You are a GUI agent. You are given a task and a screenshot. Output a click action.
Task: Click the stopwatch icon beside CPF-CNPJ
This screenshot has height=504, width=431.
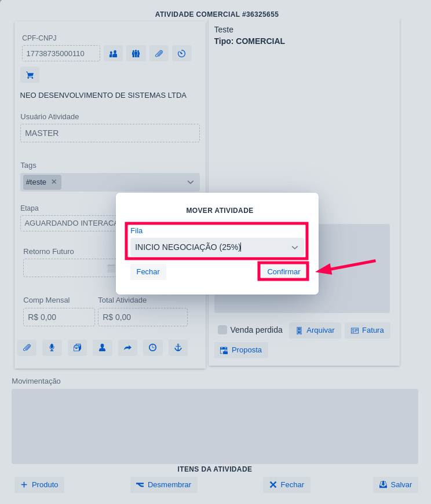point(181,54)
